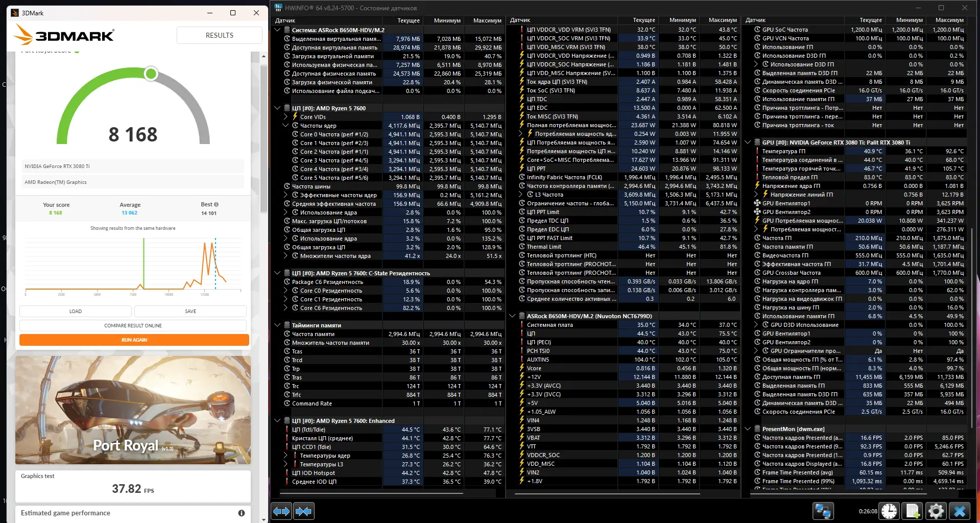Click the 3DMark logo in the header
Screen dimensions: 980x523
[64, 35]
